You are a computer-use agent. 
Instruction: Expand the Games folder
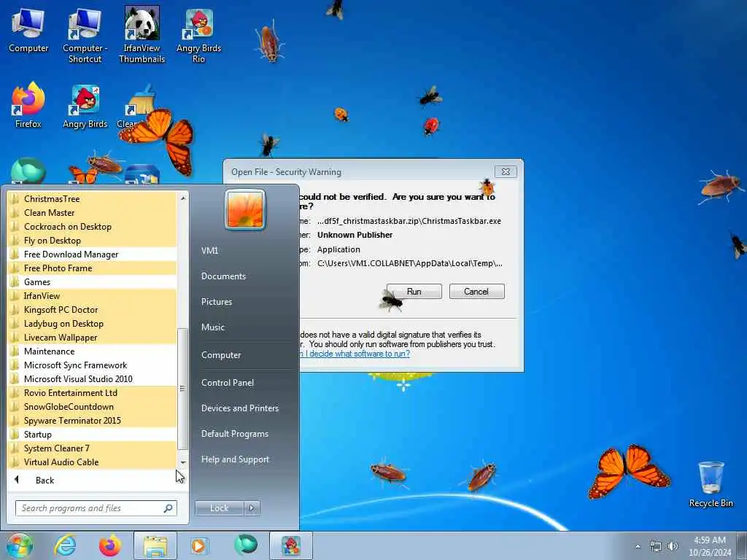coord(93,281)
